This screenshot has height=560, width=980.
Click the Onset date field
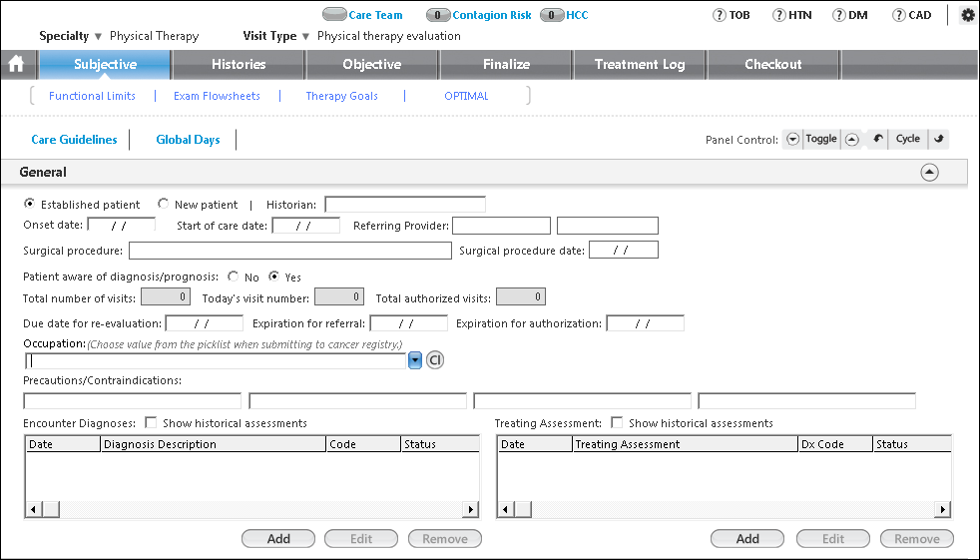click(x=121, y=225)
